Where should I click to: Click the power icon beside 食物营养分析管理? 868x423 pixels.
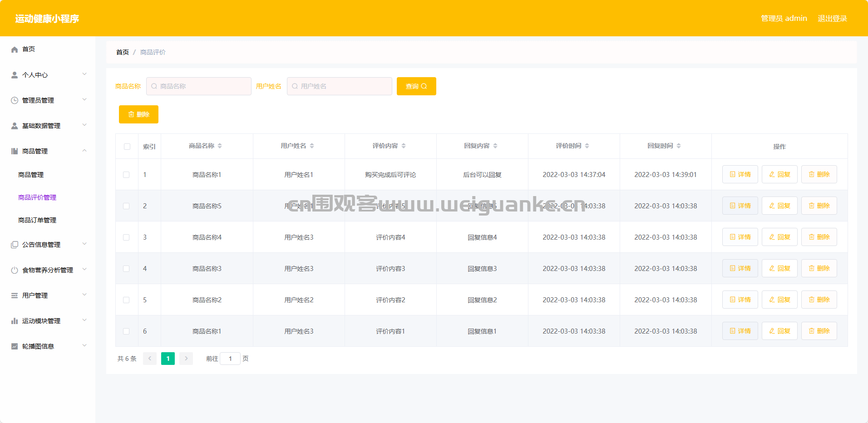click(15, 270)
